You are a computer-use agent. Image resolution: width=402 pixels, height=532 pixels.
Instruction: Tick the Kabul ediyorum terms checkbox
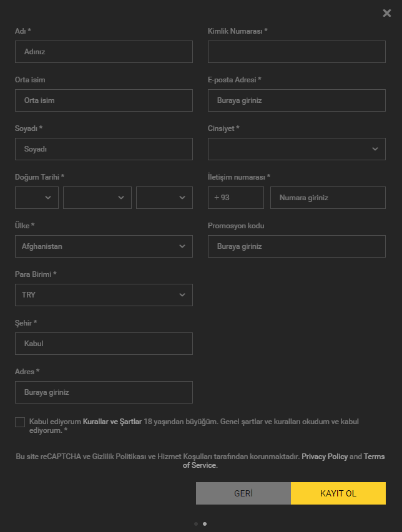(x=20, y=422)
